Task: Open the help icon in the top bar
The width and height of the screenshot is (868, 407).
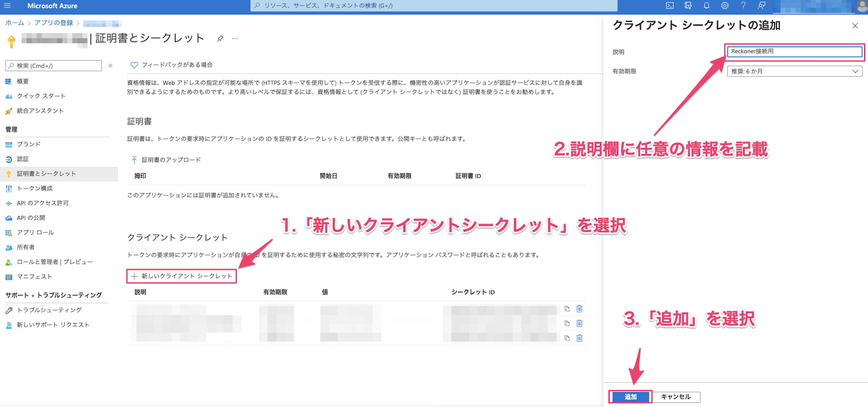Action: tap(743, 5)
